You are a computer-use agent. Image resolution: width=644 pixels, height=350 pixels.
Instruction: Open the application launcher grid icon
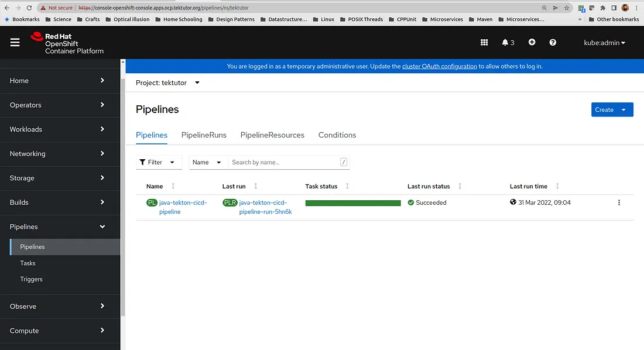484,42
